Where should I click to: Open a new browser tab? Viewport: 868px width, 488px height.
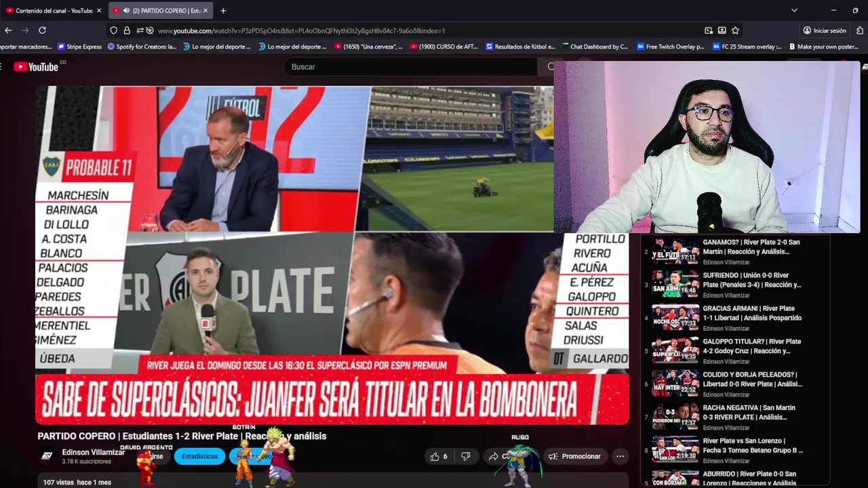pos(223,11)
